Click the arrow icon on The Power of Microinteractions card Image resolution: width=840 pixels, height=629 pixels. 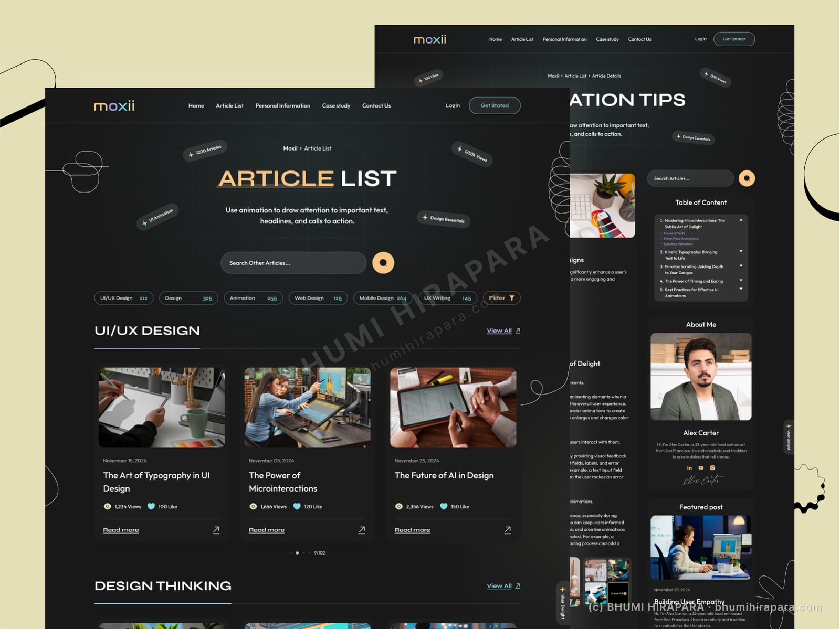[x=362, y=530]
